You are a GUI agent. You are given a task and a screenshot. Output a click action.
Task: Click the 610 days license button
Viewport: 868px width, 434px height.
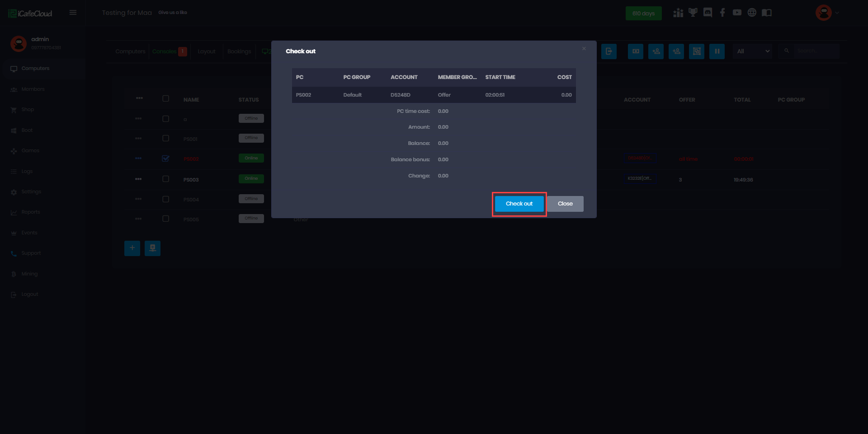coord(643,14)
